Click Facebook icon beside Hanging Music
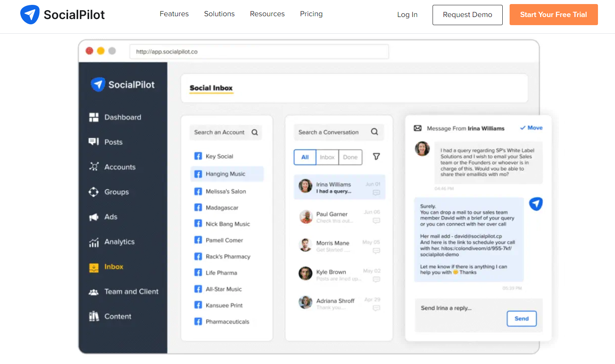The image size is (615, 364). [198, 174]
